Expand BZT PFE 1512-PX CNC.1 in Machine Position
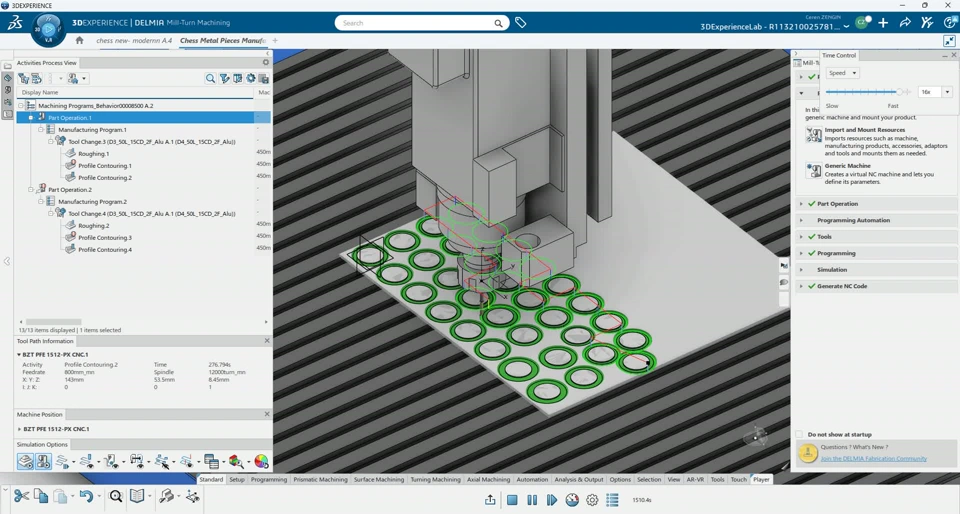This screenshot has height=514, width=960. (19, 429)
